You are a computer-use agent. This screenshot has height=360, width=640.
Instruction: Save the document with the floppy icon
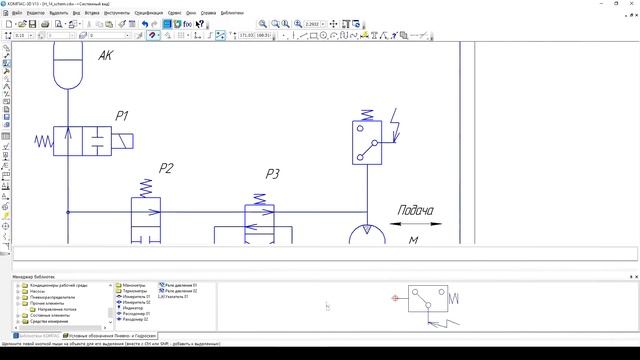tap(32, 24)
